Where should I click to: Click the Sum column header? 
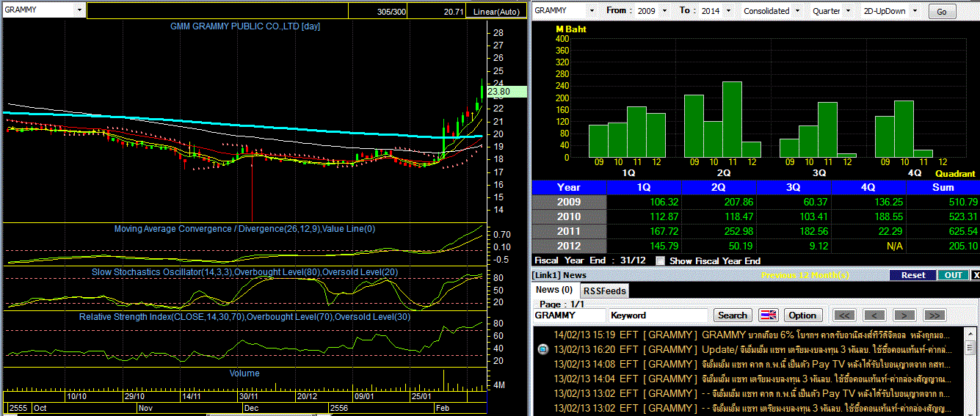tap(943, 187)
